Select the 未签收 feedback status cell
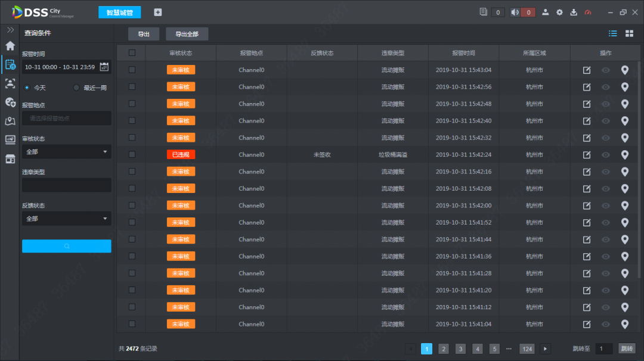 322,155
